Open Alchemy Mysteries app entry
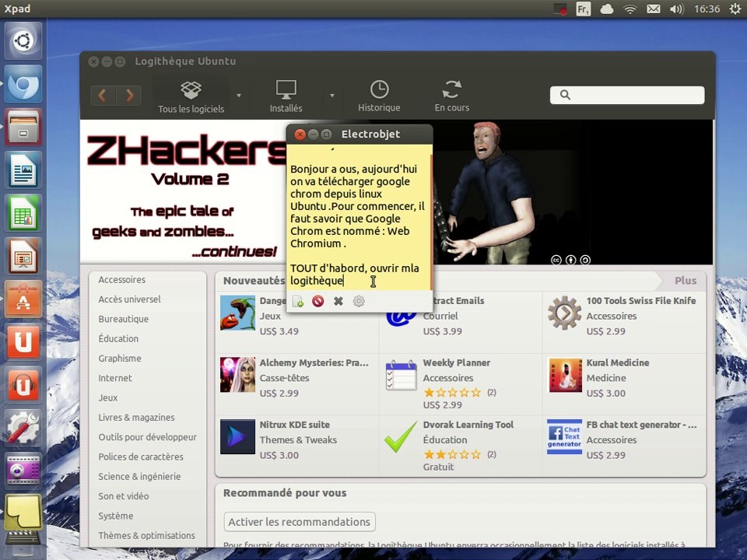This screenshot has width=747, height=560. point(297,384)
